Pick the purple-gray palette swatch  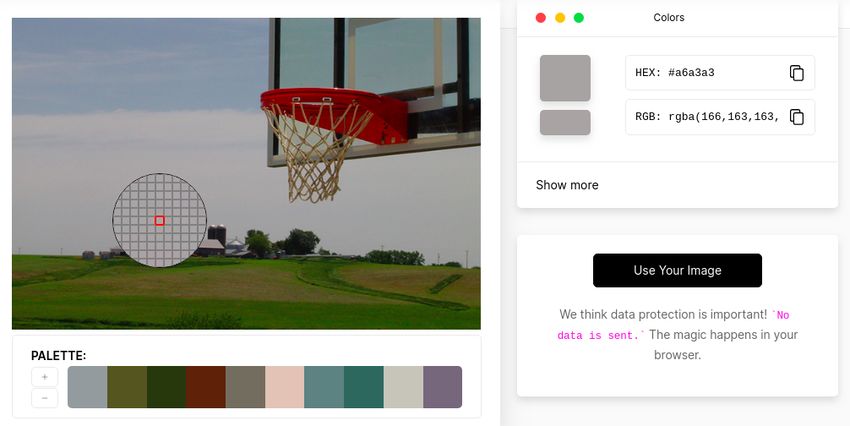[443, 387]
